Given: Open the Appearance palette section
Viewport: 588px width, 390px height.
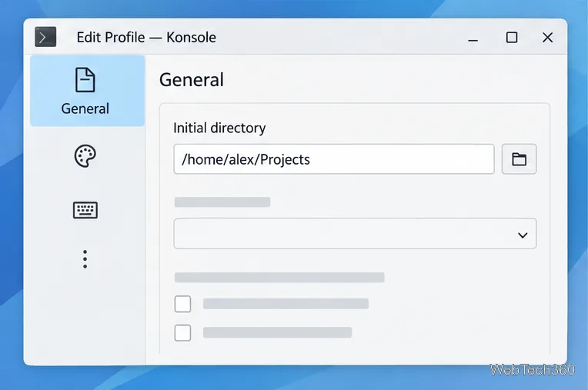Looking at the screenshot, I should tap(85, 156).
